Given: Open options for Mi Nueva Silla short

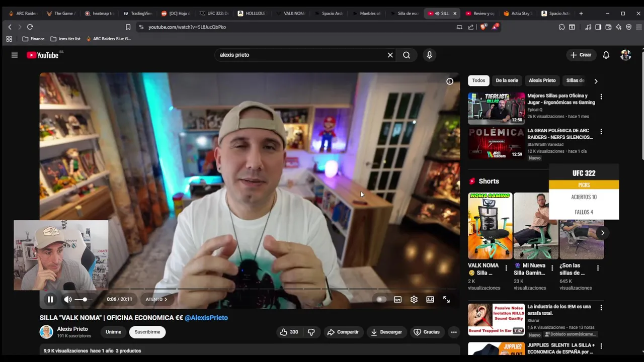Looking at the screenshot, I should click(552, 268).
